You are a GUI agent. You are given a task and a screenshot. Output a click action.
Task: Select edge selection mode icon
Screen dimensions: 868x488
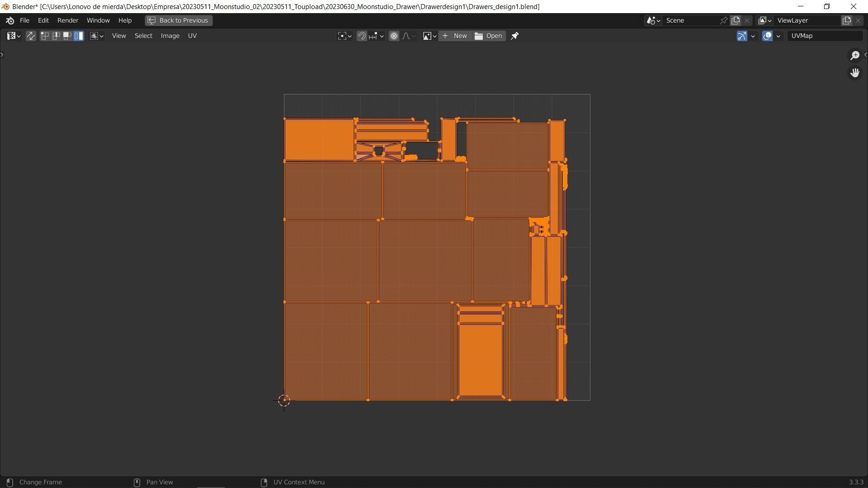tap(56, 36)
